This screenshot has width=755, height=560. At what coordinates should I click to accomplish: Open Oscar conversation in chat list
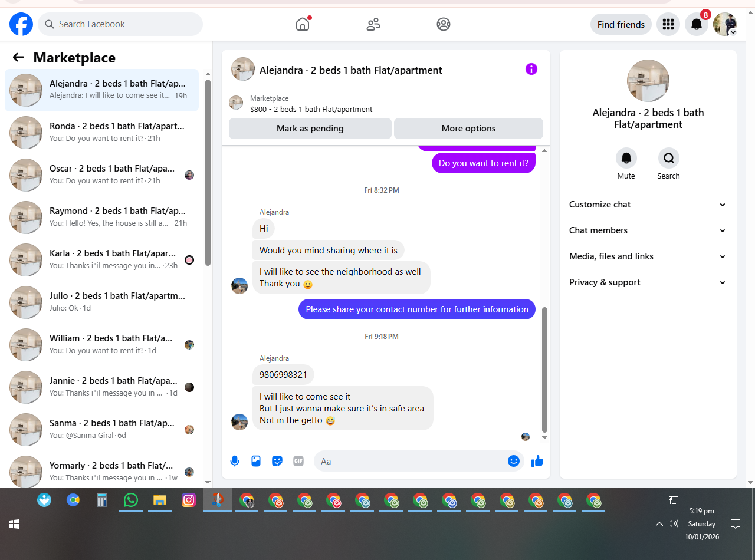pos(101,174)
